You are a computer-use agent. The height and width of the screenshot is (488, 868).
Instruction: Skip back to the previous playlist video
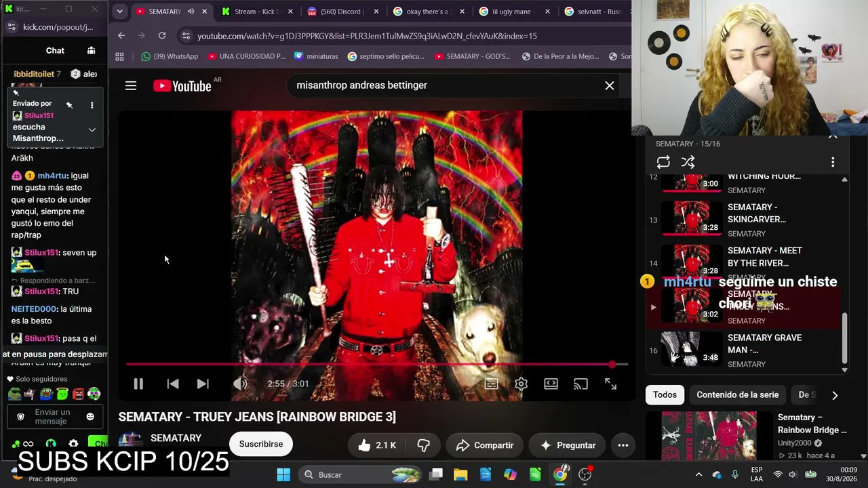coord(173,384)
